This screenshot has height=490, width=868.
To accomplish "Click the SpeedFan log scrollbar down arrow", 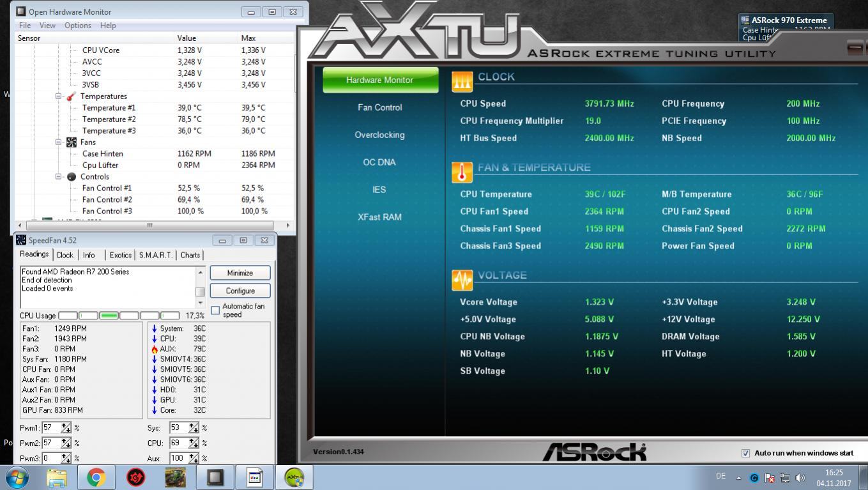I will tap(201, 303).
